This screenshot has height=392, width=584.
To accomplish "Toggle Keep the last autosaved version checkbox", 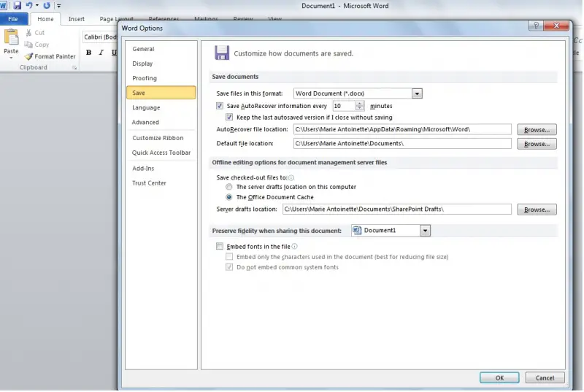I will click(229, 118).
